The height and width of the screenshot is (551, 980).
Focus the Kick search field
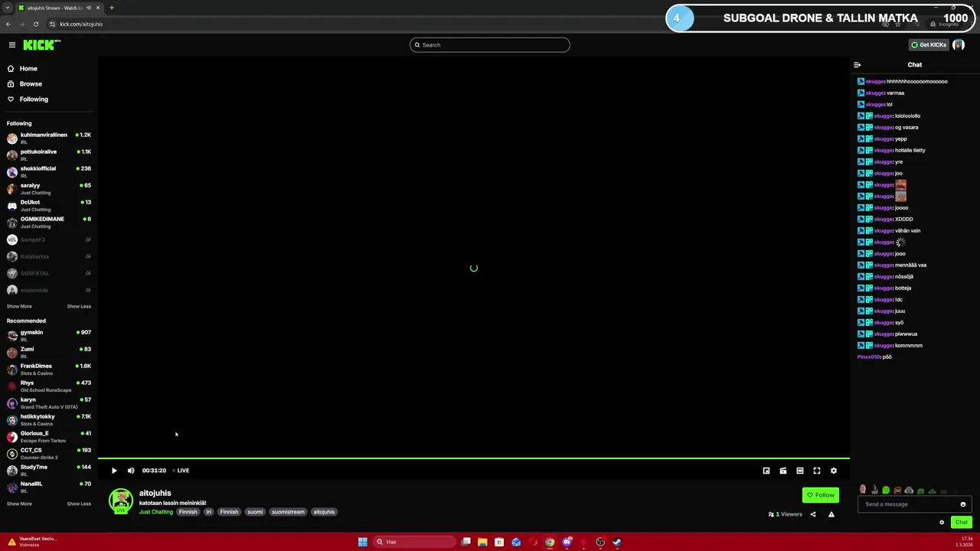[490, 44]
